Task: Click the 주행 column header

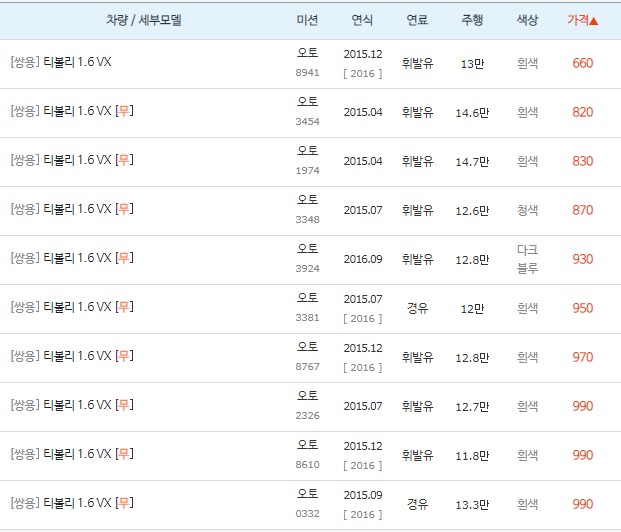Action: pyautogui.click(x=472, y=20)
